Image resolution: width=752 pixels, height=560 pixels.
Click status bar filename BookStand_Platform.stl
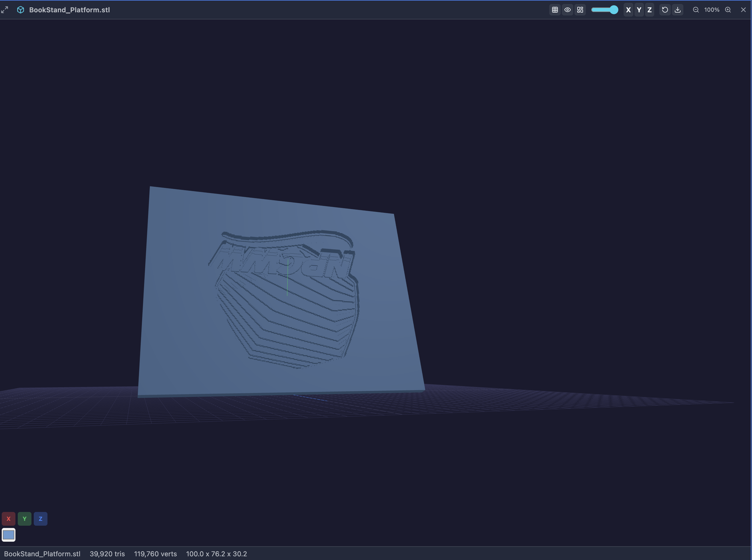pos(42,554)
